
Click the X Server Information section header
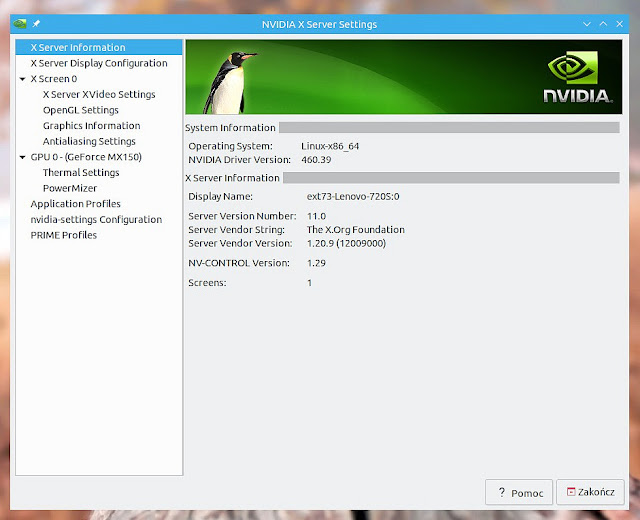(x=232, y=178)
